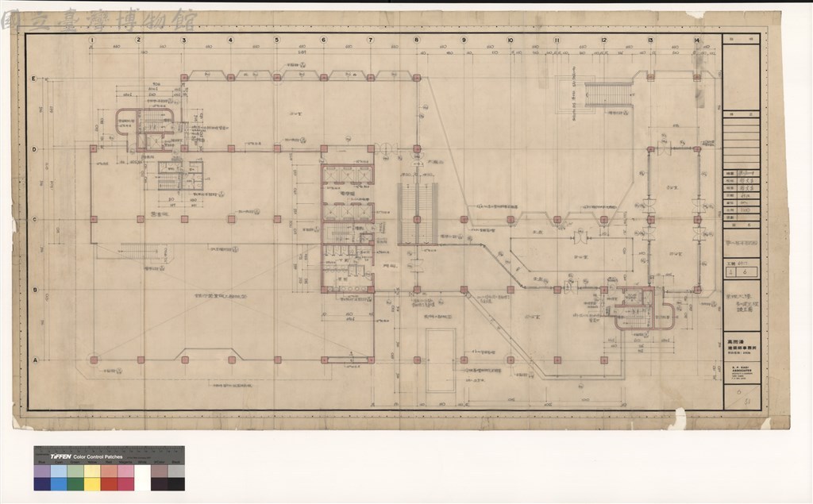Click the sheet number box showing 4 and 6

742,271
